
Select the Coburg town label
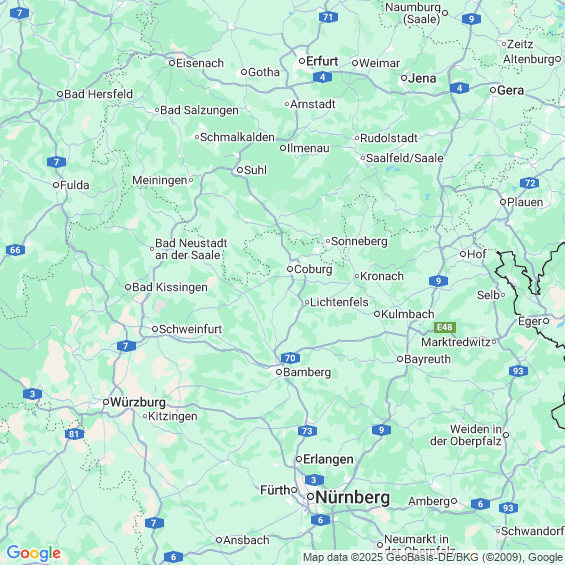coord(313,269)
